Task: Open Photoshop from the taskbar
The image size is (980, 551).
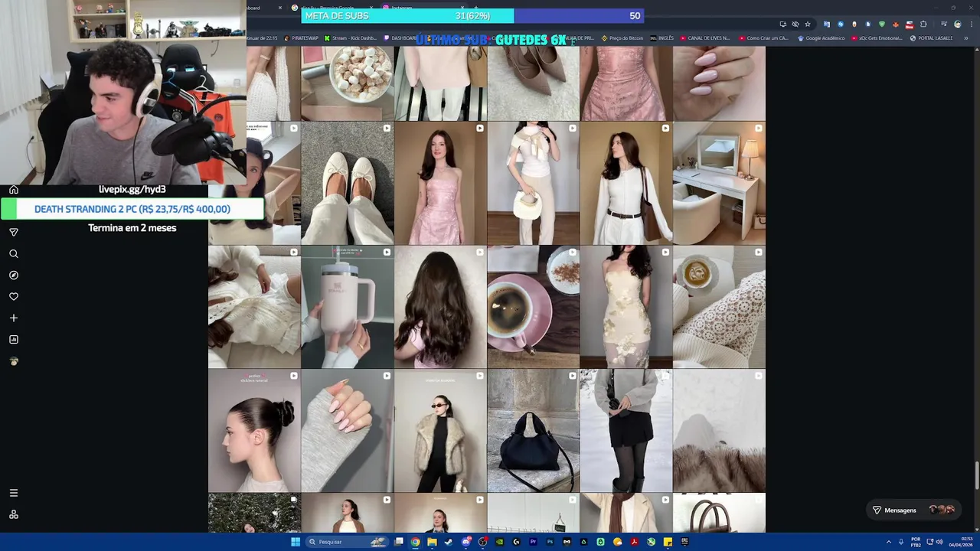Action: pyautogui.click(x=550, y=542)
